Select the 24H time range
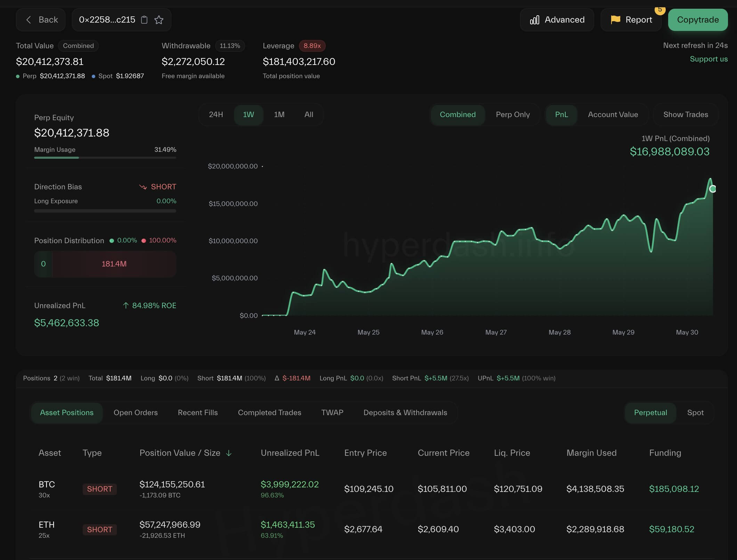The width and height of the screenshot is (737, 560). (216, 115)
